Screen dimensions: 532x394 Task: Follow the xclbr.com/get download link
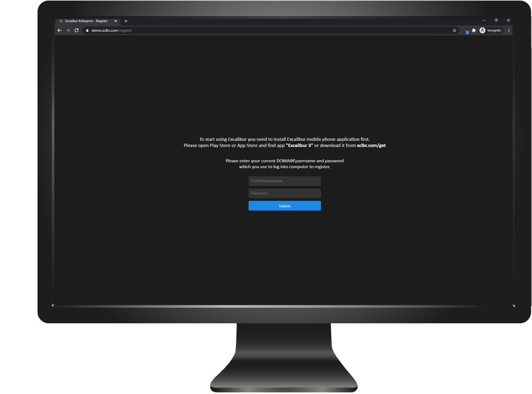click(x=371, y=145)
